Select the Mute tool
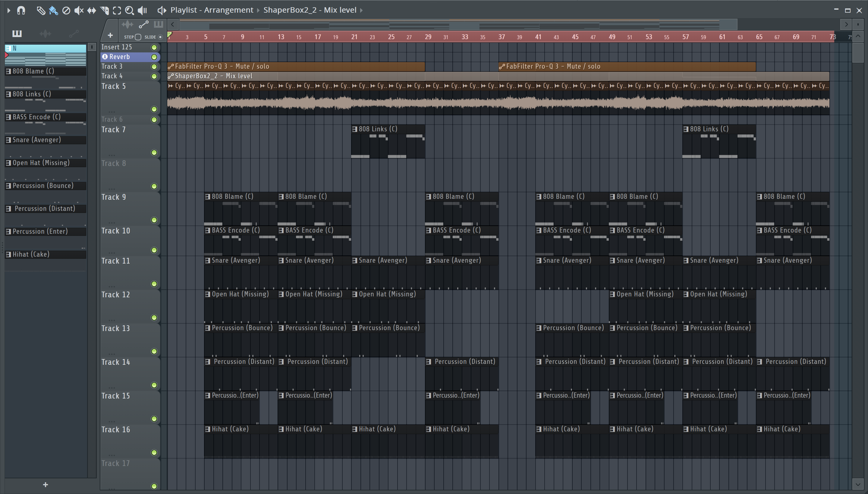868x494 pixels. point(79,11)
